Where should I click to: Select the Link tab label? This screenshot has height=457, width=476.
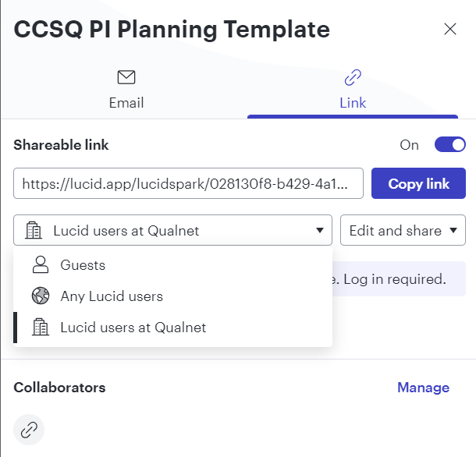[x=353, y=103]
